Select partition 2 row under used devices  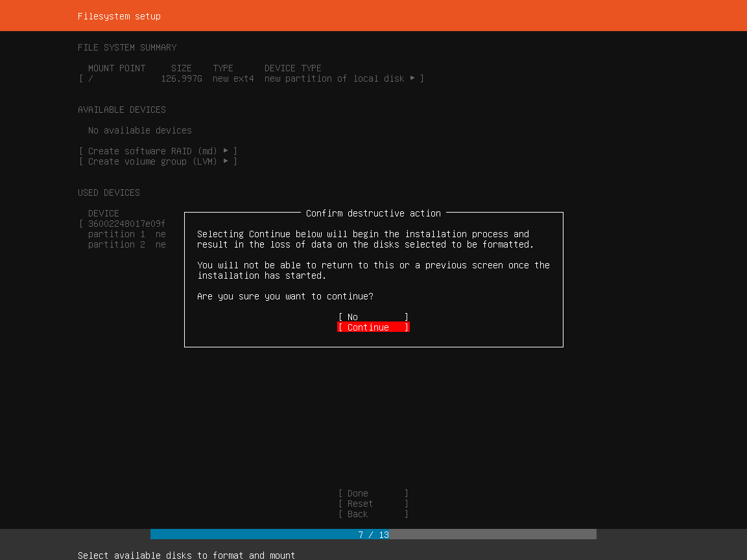[x=126, y=244]
